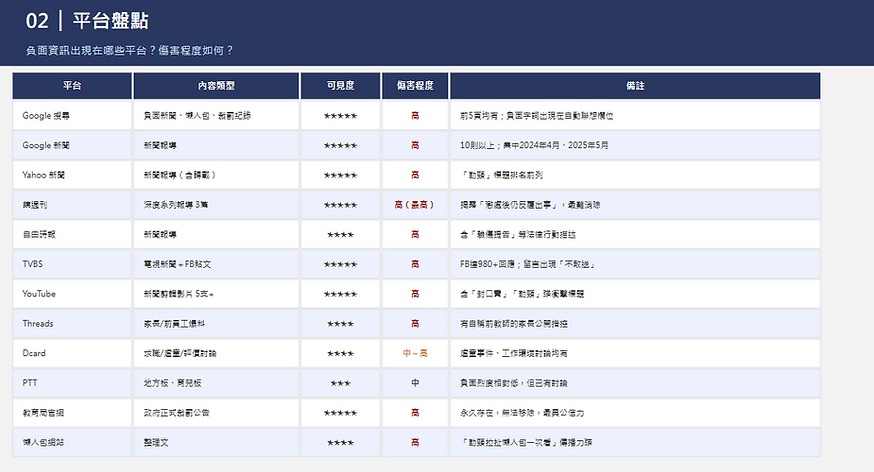Click the four-star rating in 自由時報 row
Screen dimensions: 874x472
click(x=341, y=235)
